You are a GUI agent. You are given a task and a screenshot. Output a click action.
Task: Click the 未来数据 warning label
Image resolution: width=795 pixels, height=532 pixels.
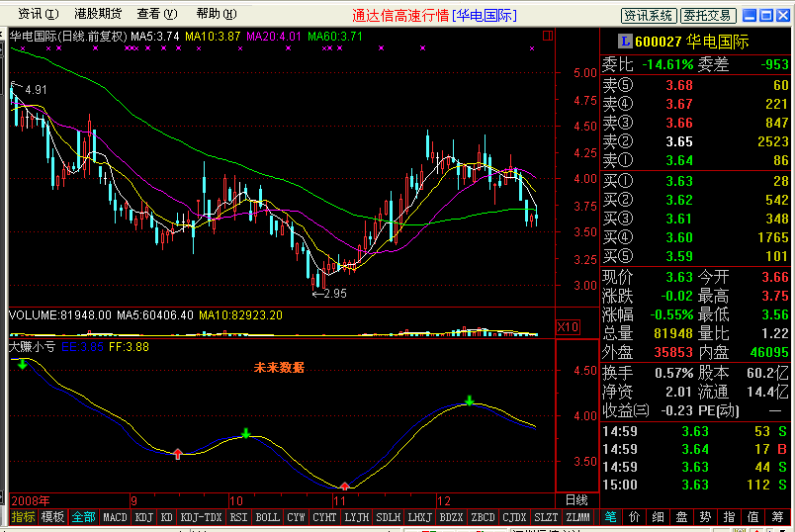[279, 367]
